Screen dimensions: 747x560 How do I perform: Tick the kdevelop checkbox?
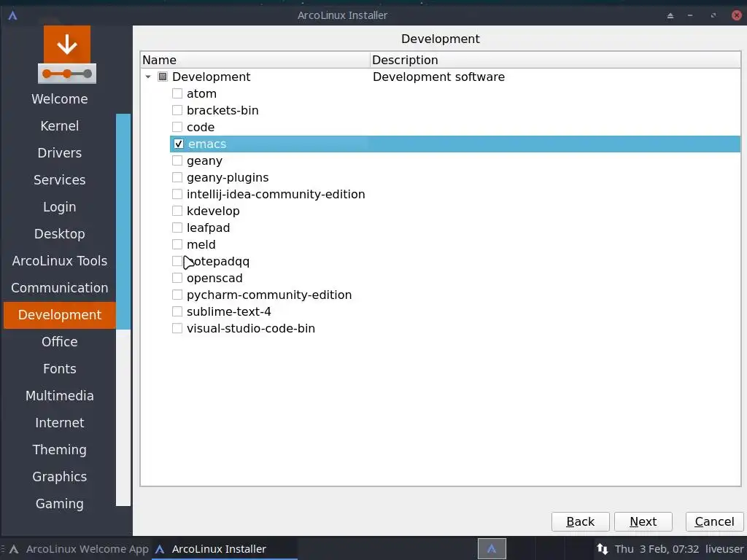177,211
